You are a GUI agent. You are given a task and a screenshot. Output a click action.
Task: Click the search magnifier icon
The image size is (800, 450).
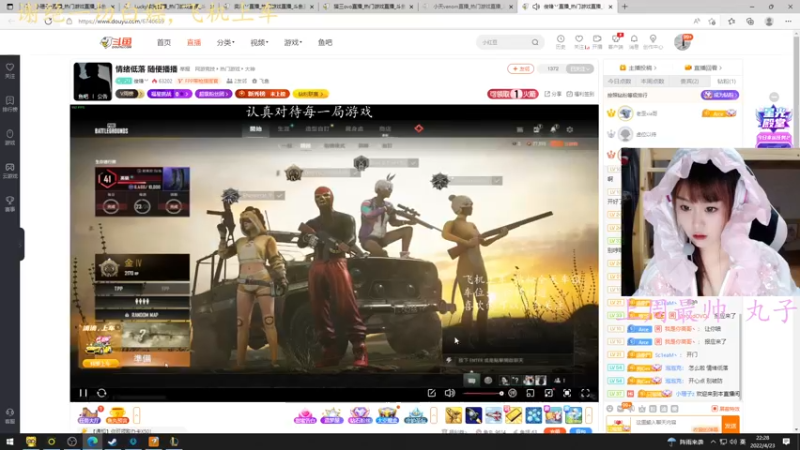pyautogui.click(x=535, y=42)
